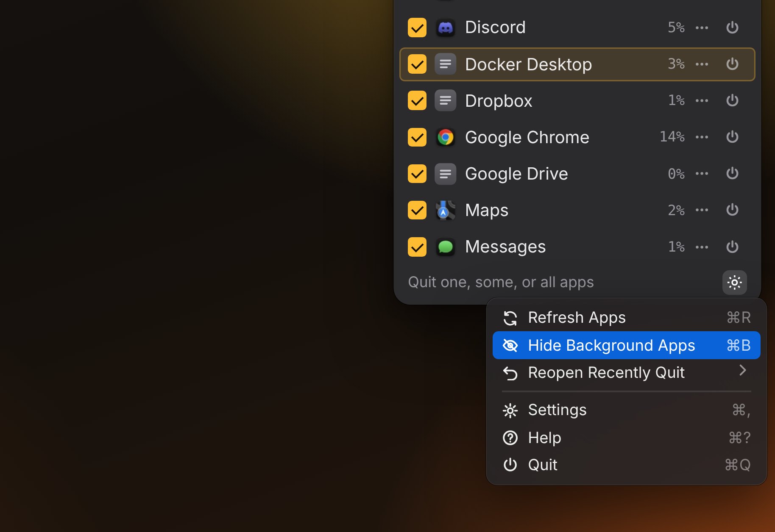Quit Docker Desktop with its power icon
This screenshot has width=775, height=532.
732,64
